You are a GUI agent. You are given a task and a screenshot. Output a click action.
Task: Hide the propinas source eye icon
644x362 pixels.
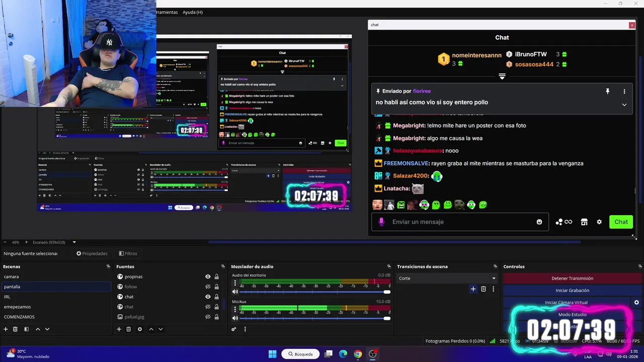[208, 277]
